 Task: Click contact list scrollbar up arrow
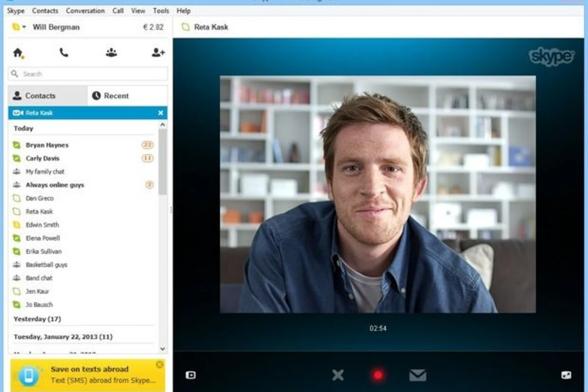[x=163, y=125]
